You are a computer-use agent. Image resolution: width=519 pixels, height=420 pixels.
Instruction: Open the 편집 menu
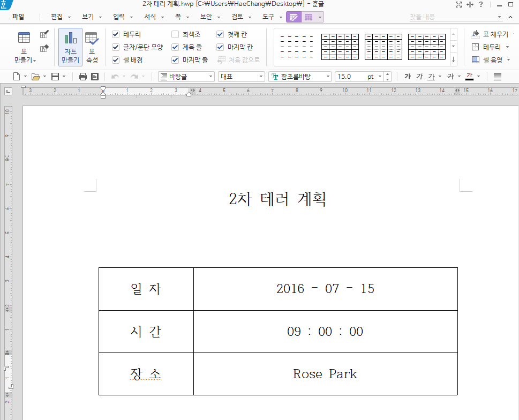[x=57, y=17]
